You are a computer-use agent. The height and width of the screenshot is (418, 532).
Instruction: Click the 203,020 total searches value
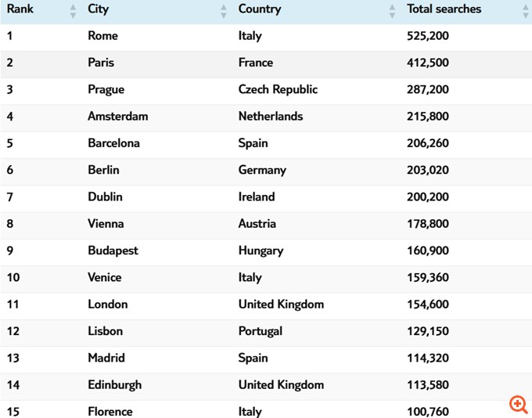(428, 170)
